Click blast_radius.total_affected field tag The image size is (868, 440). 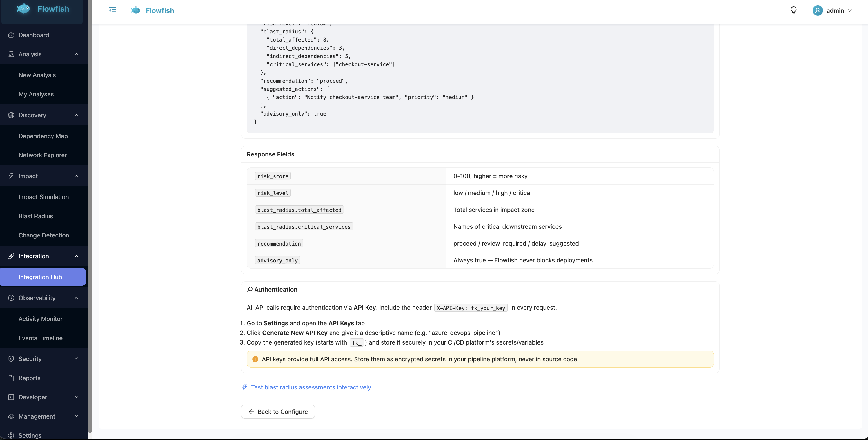299,210
